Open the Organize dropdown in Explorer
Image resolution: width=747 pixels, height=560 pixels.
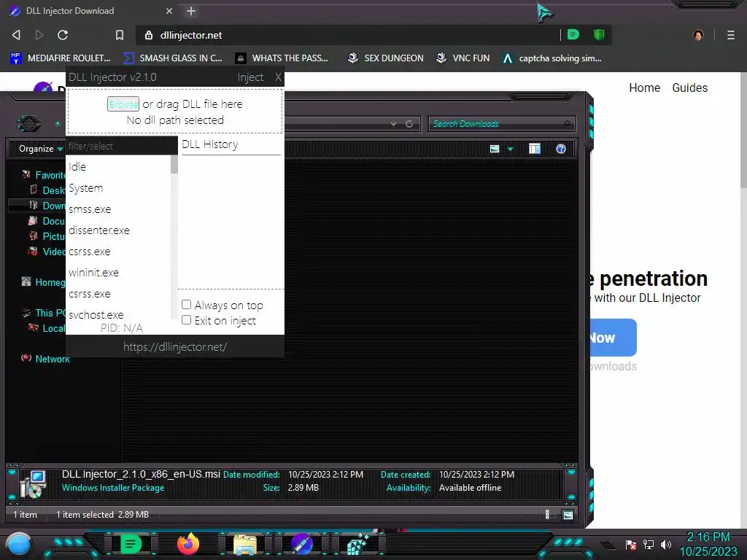[41, 149]
